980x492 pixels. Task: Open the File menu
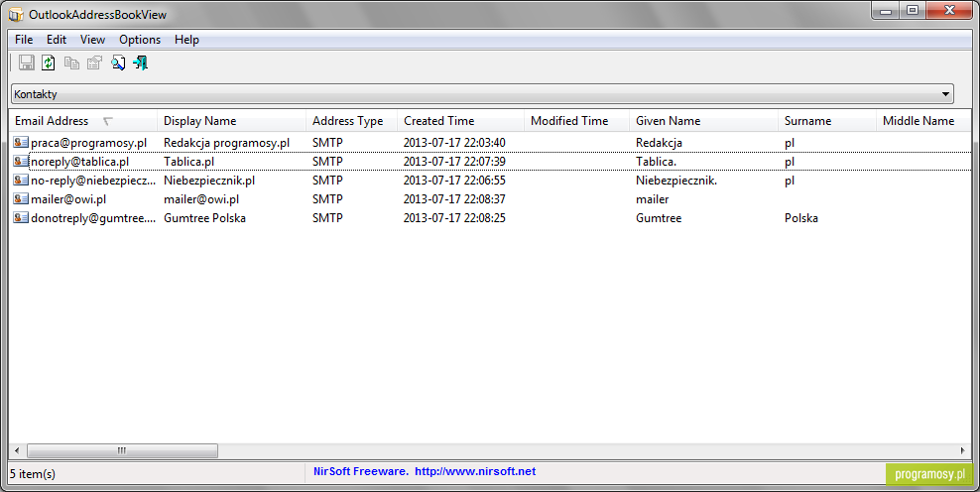[x=24, y=40]
